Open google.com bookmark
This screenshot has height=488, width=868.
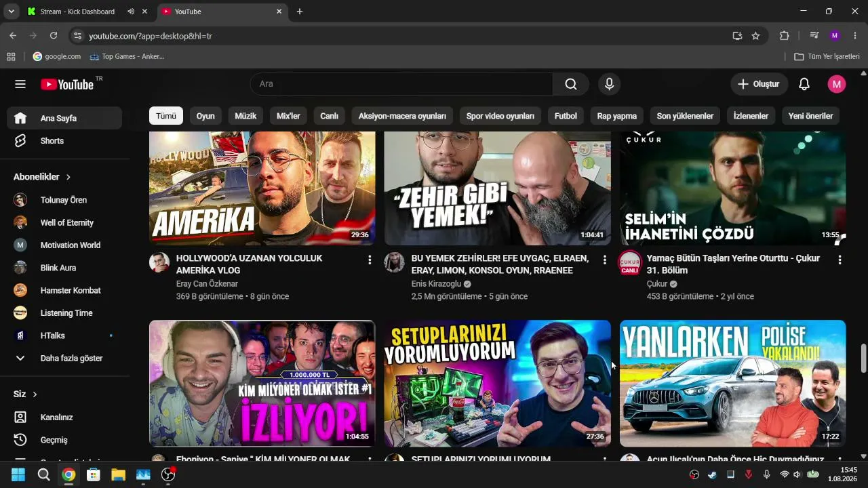(x=57, y=57)
